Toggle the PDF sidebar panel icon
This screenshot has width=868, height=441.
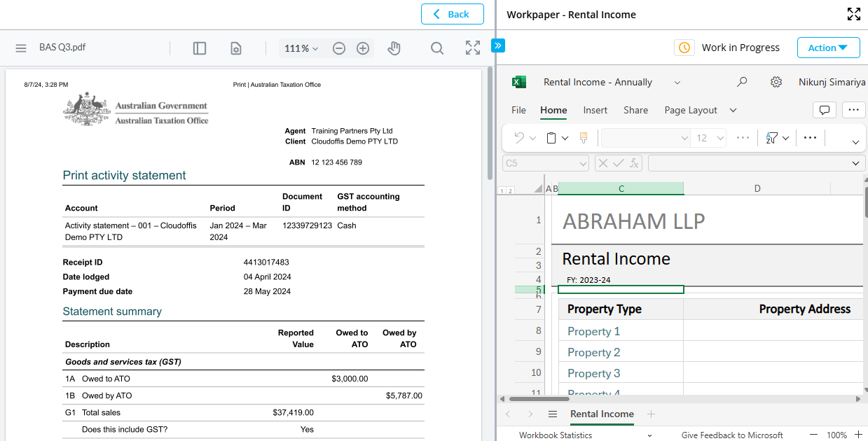(200, 48)
